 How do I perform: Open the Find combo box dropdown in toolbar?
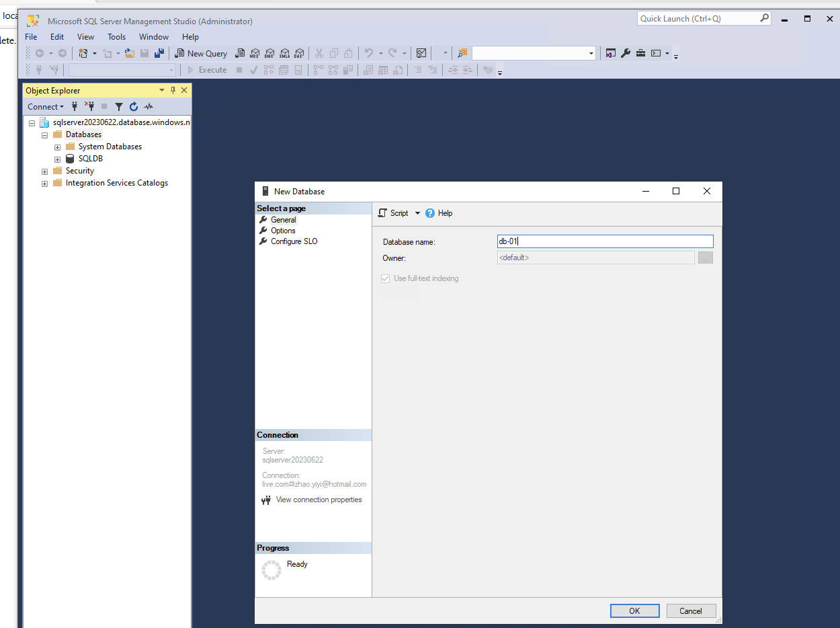591,53
